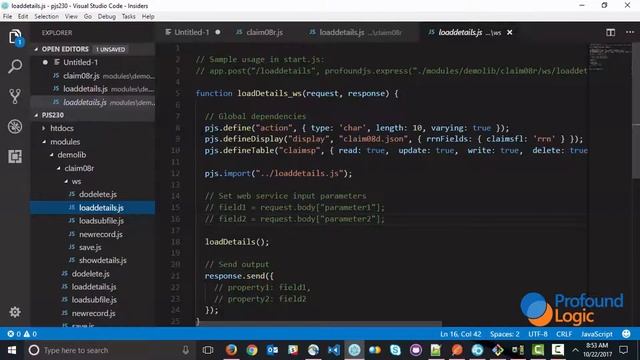
Task: Click the editor horizontal scrollbar
Action: [319, 323]
